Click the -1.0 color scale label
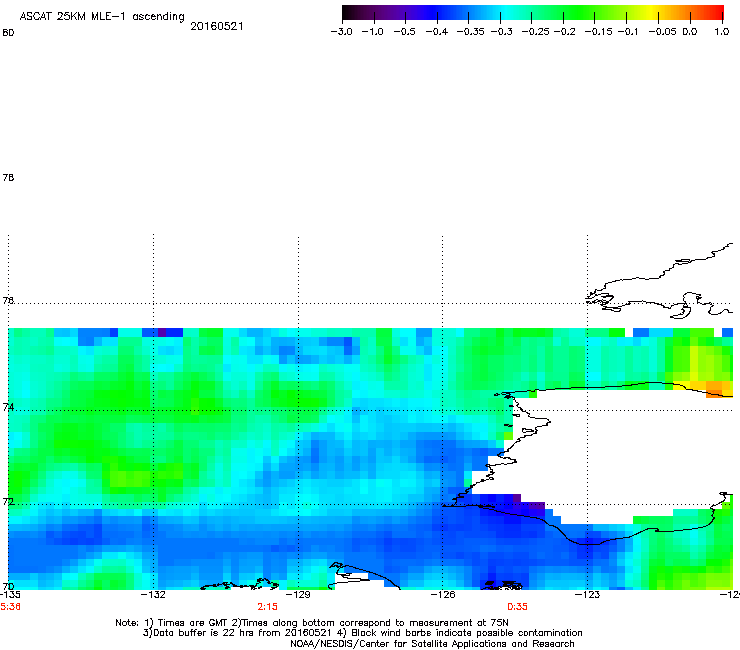 click(372, 32)
